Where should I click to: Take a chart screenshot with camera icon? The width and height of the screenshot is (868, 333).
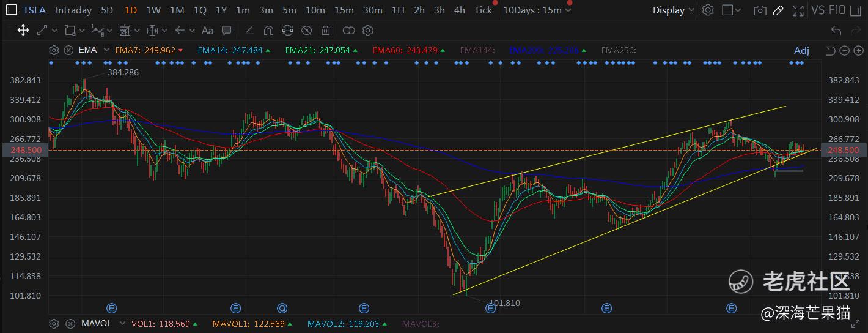tap(760, 10)
